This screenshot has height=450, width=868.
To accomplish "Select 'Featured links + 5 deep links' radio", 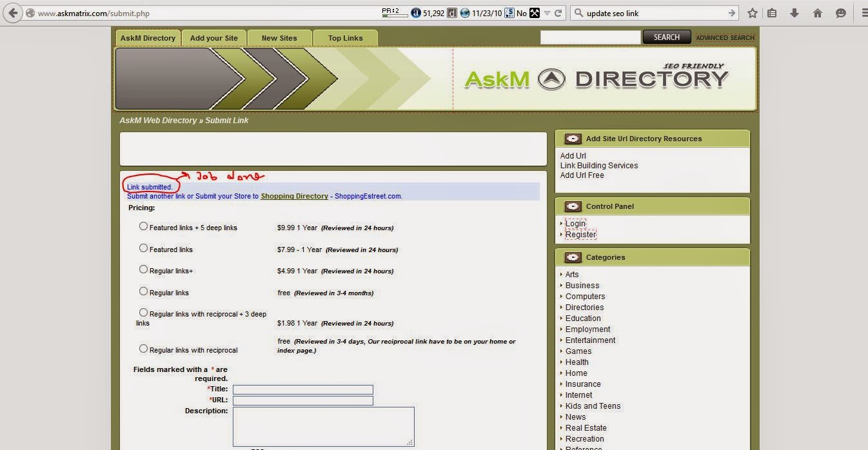I will [143, 226].
